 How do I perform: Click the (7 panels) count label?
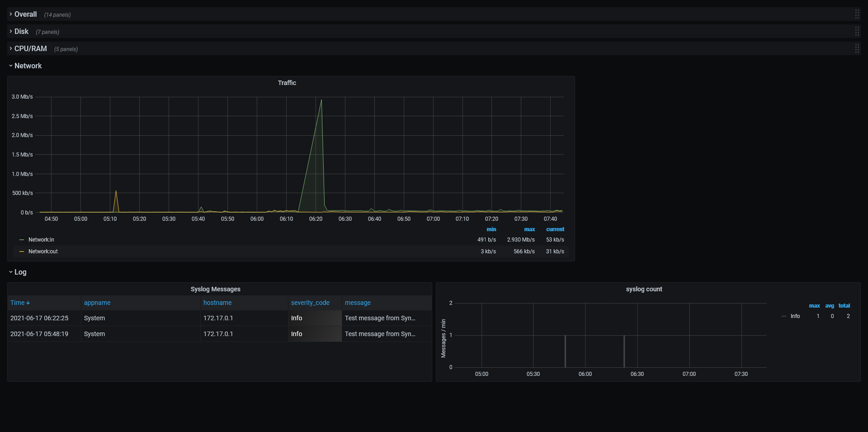click(47, 32)
